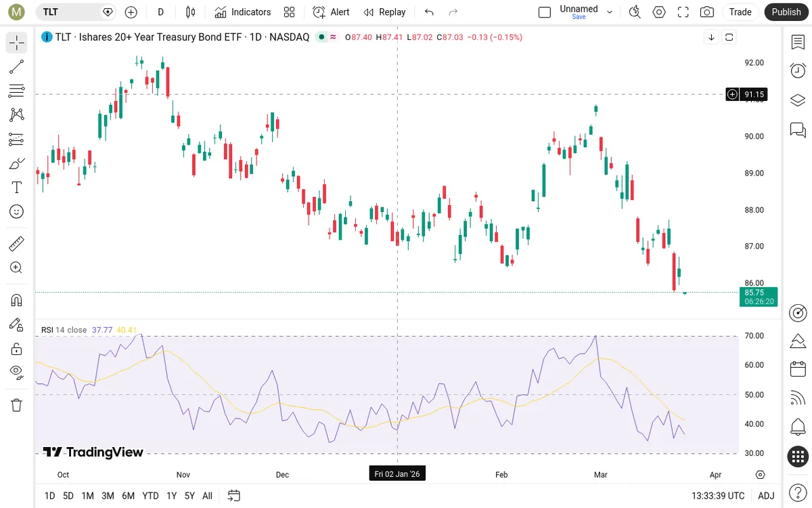Take a chart snapshot with camera icon
Image resolution: width=812 pixels, height=508 pixels.
[707, 12]
